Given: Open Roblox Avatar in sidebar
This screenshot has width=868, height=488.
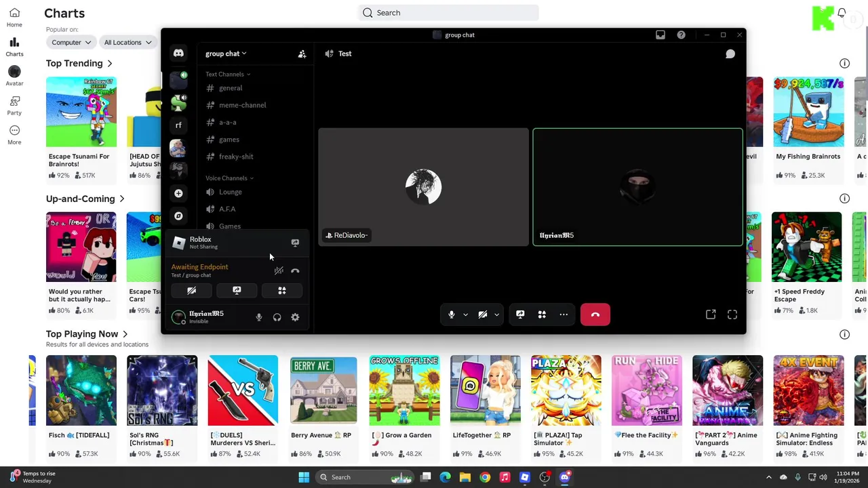Looking at the screenshot, I should coord(14,77).
